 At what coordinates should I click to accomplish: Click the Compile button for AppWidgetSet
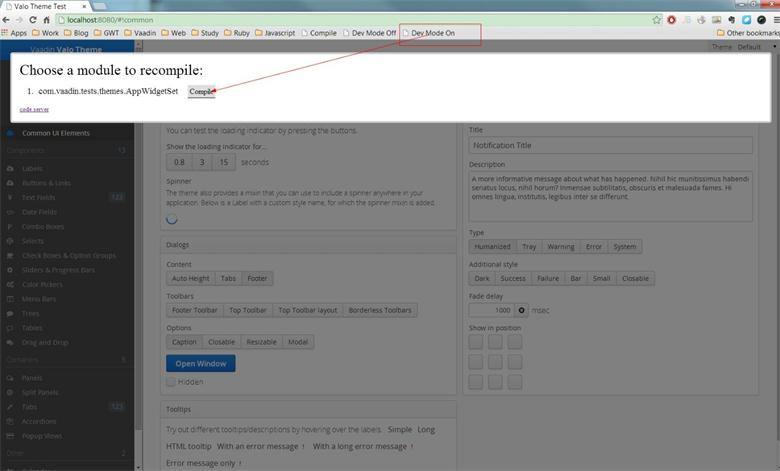[x=201, y=91]
